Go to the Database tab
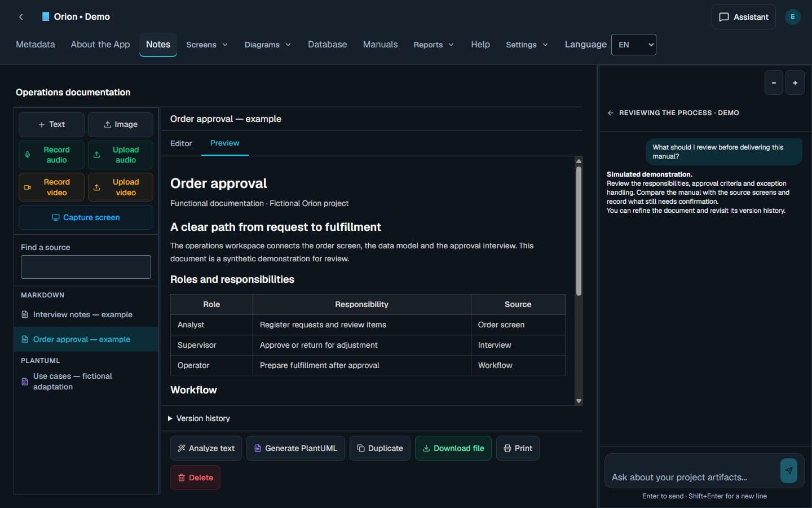The width and height of the screenshot is (812, 508). point(328,45)
